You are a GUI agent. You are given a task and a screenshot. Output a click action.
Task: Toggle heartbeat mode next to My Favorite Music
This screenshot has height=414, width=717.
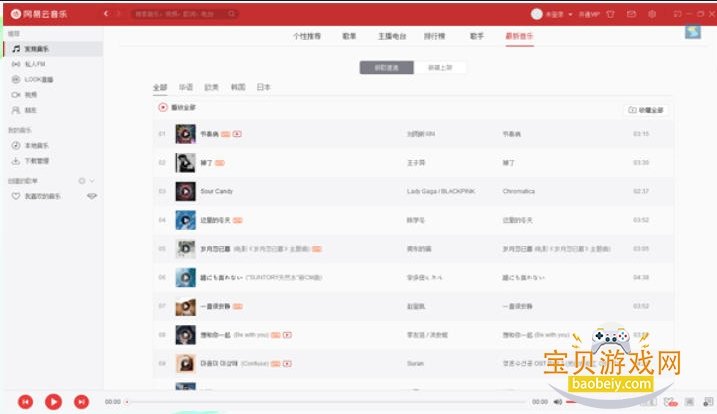92,196
